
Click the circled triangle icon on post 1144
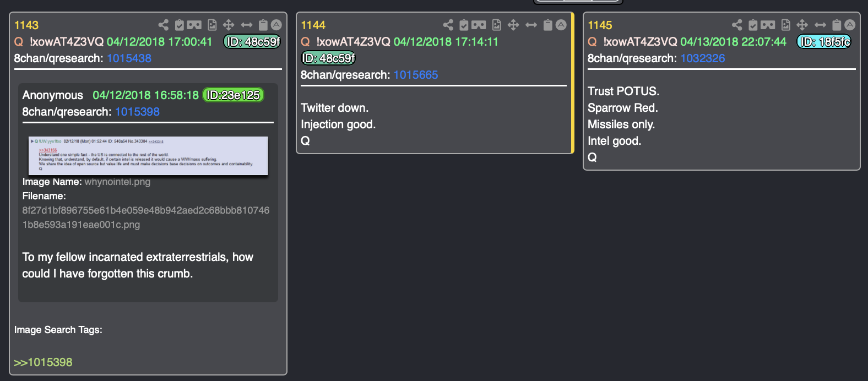pos(561,25)
